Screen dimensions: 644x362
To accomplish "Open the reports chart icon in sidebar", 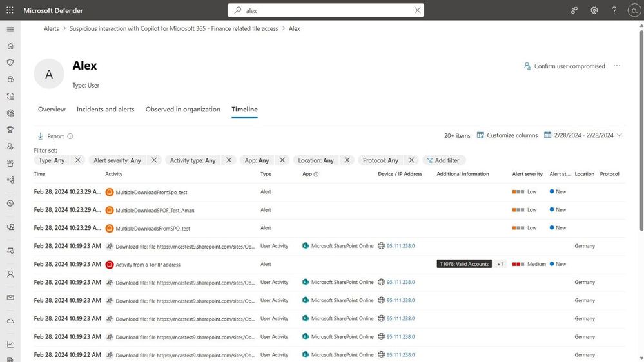I will [10, 345].
